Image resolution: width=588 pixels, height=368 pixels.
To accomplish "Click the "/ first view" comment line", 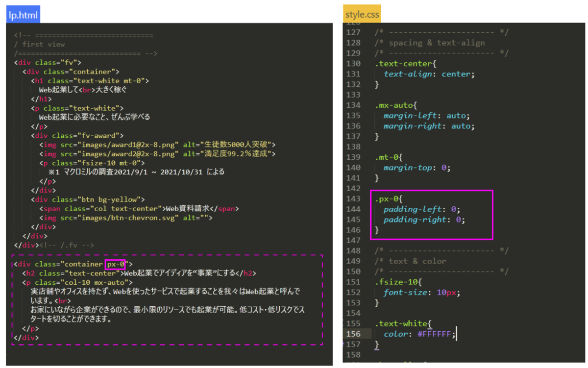I will pyautogui.click(x=40, y=45).
